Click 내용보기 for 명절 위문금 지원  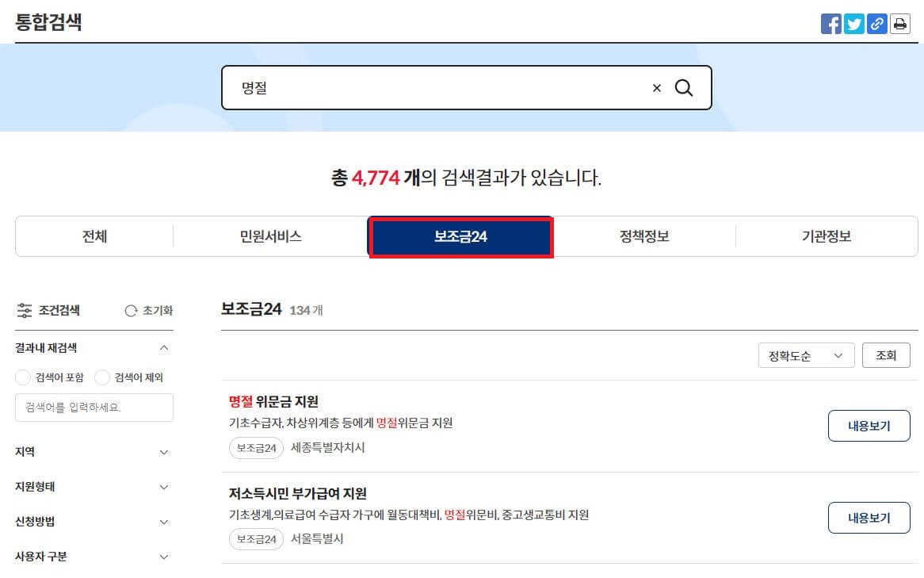point(869,426)
